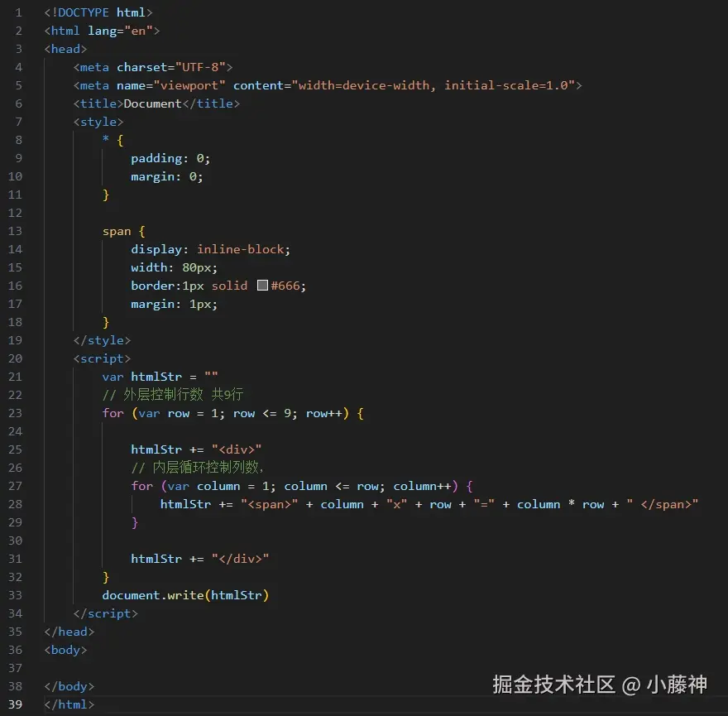
Task: Click the "</div>" string on line 31
Action: point(240,559)
